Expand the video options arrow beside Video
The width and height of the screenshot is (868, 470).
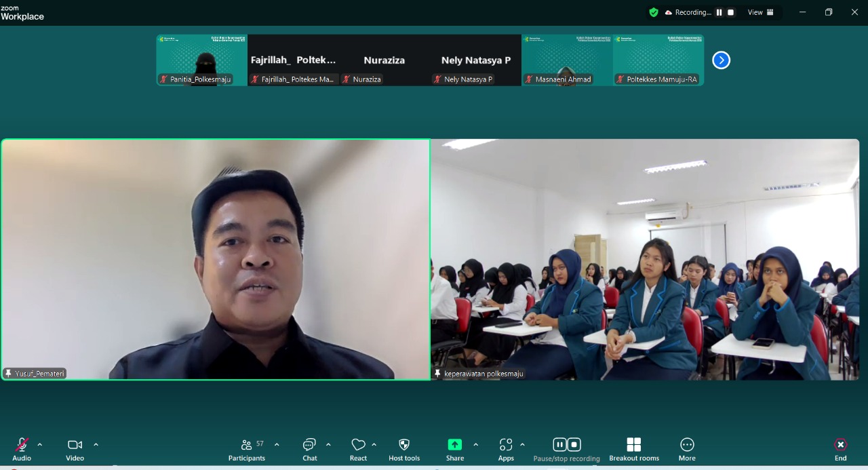[96, 445]
